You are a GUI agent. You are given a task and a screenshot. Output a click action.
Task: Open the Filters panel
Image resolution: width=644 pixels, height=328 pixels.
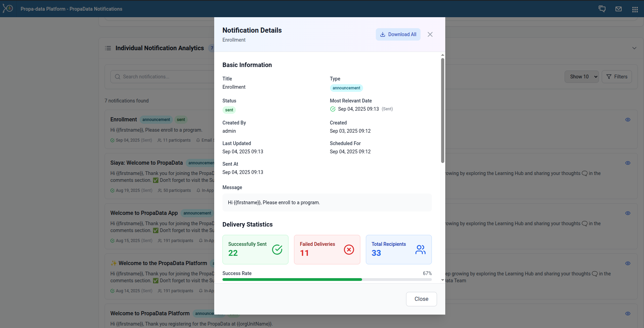(x=617, y=77)
